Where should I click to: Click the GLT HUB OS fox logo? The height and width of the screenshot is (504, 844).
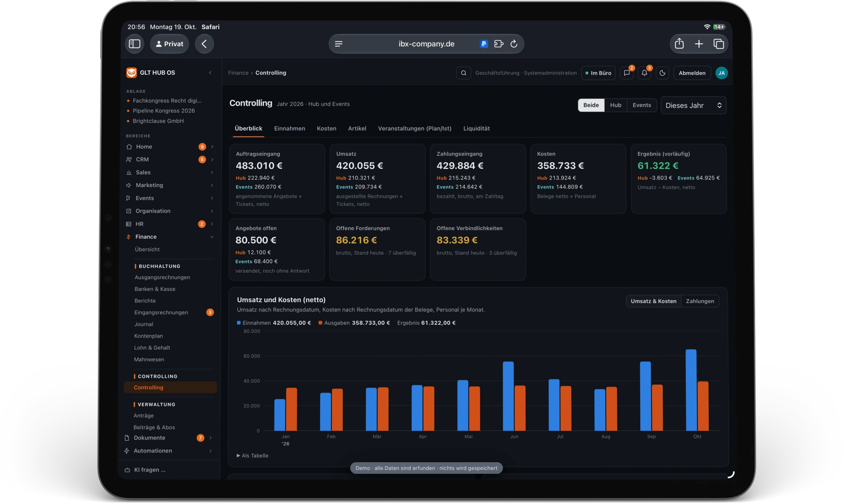coord(131,73)
